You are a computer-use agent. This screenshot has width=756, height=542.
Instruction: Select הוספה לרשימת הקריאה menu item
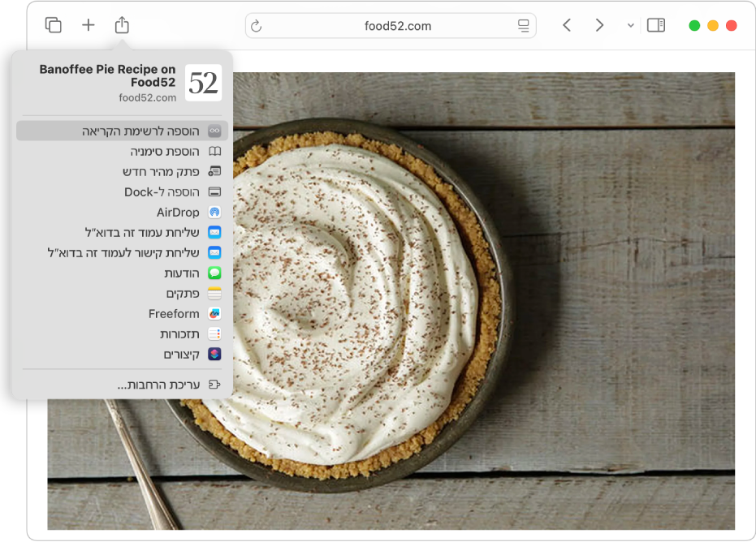[x=122, y=131]
